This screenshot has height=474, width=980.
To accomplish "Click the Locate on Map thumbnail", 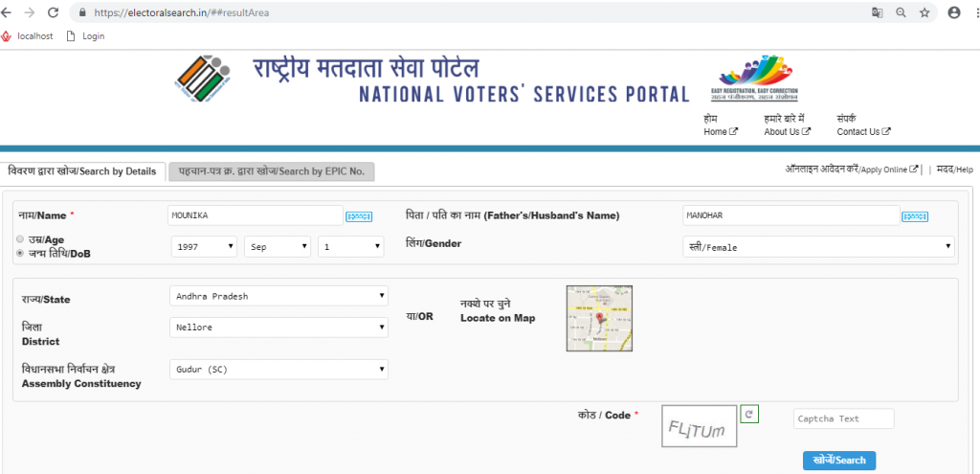I will [x=599, y=318].
